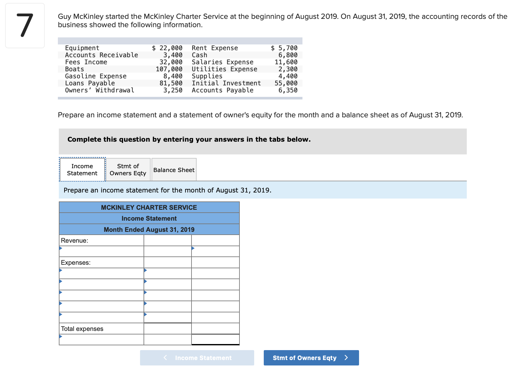
Task: Open net income label dropdown below Total expenses
Action: pos(101,340)
